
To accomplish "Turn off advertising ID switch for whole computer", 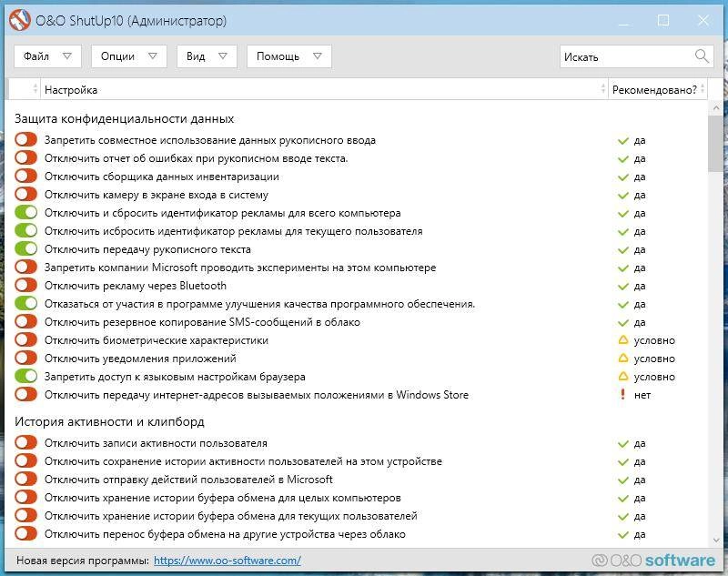I will click(x=25, y=212).
